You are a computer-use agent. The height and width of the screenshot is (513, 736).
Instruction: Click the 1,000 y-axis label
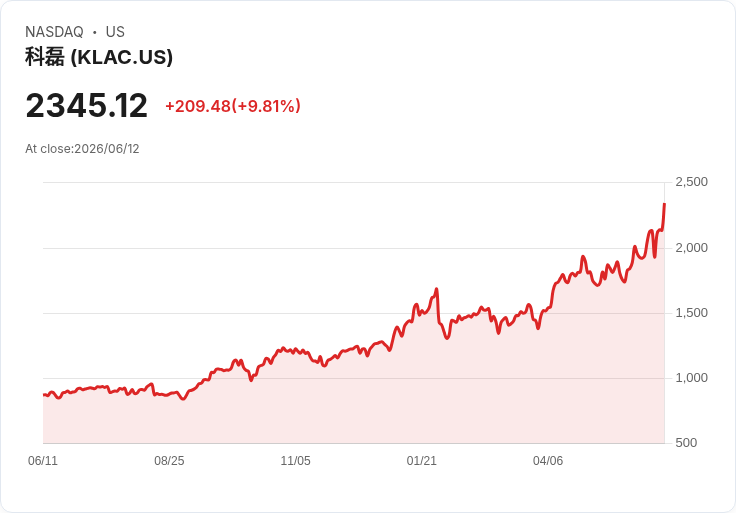tap(691, 378)
